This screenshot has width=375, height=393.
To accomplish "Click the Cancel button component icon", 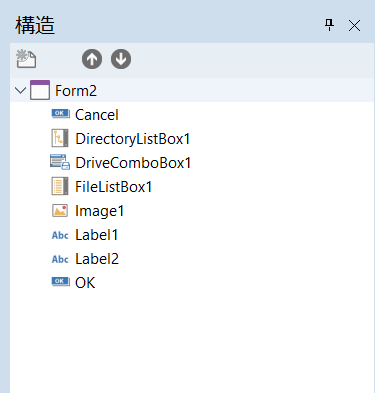I will pyautogui.click(x=60, y=114).
